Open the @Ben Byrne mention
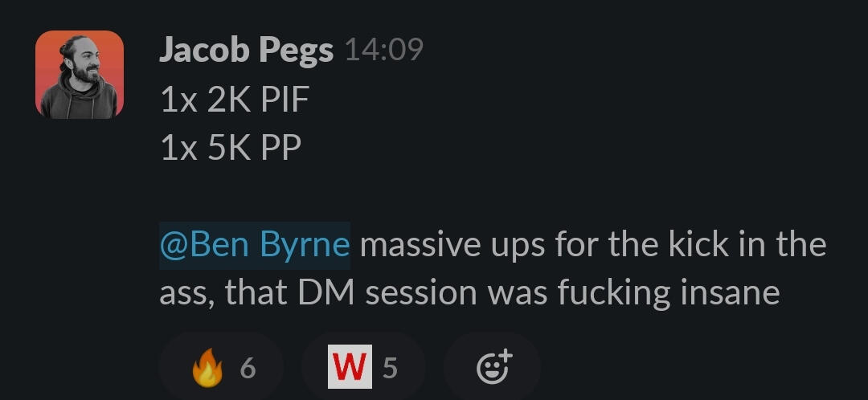This screenshot has width=868, height=400. 255,246
